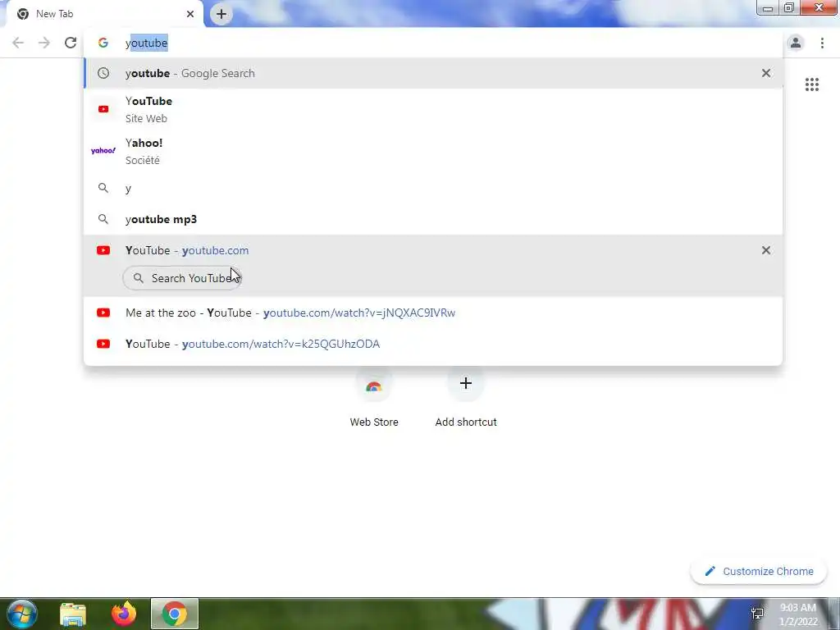Open a new tab with the plus button
The width and height of the screenshot is (840, 630).
tap(221, 14)
